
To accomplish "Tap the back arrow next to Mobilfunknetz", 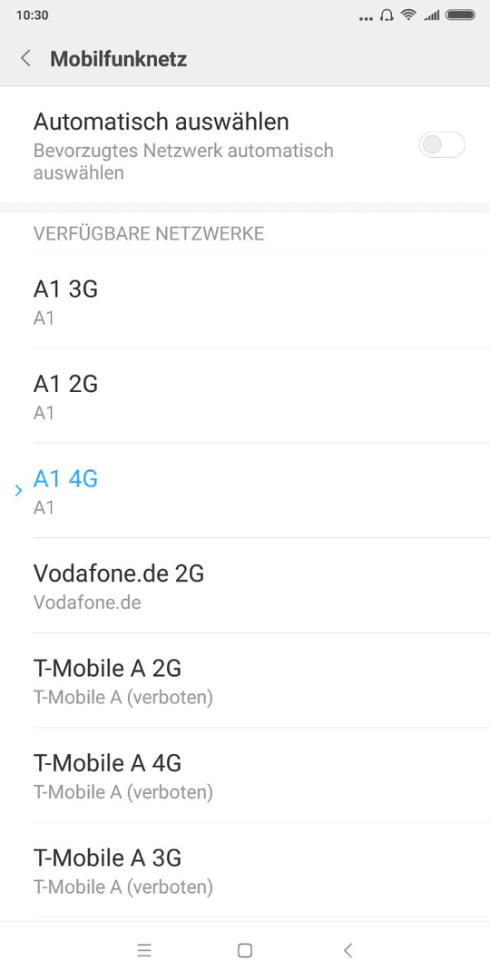I will click(25, 59).
